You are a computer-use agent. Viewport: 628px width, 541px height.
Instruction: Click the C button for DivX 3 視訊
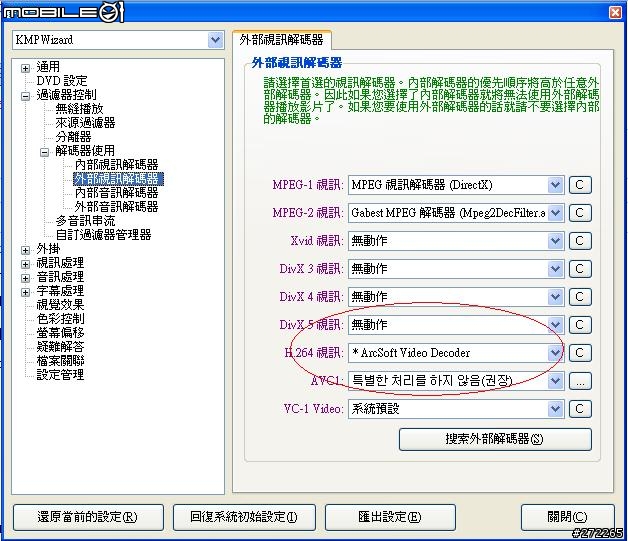coord(580,269)
